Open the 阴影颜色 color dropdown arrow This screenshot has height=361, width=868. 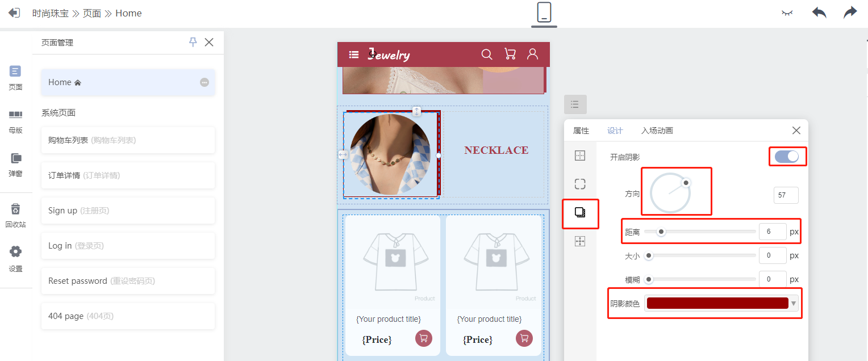pos(794,304)
